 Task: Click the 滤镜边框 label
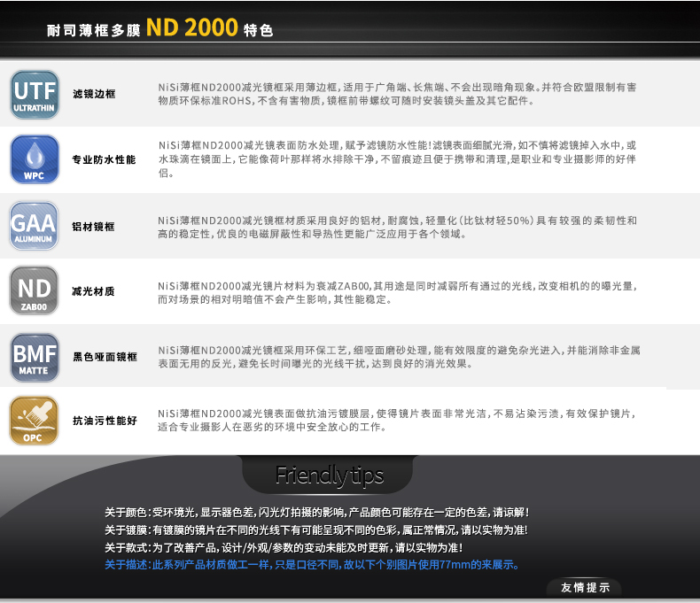[94, 94]
